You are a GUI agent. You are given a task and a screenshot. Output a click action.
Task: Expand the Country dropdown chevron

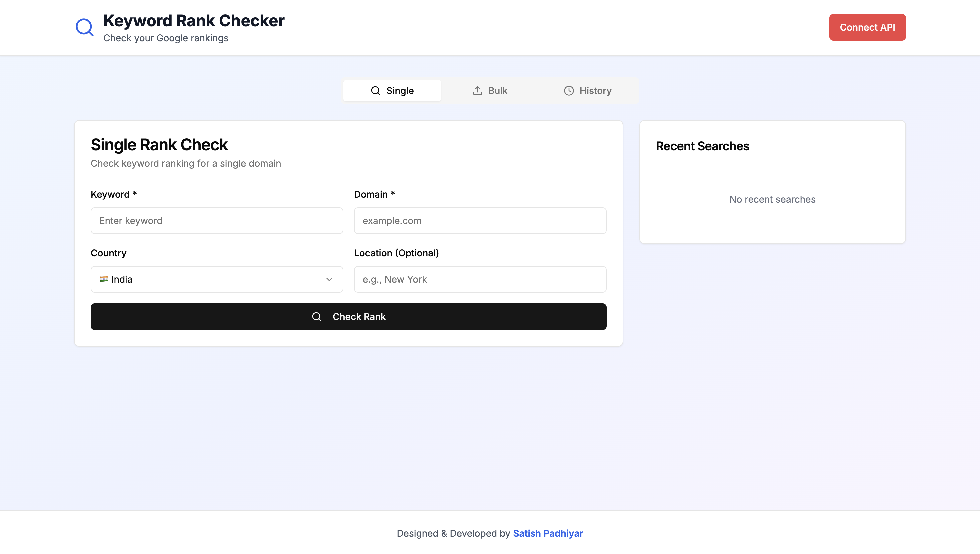click(x=329, y=279)
